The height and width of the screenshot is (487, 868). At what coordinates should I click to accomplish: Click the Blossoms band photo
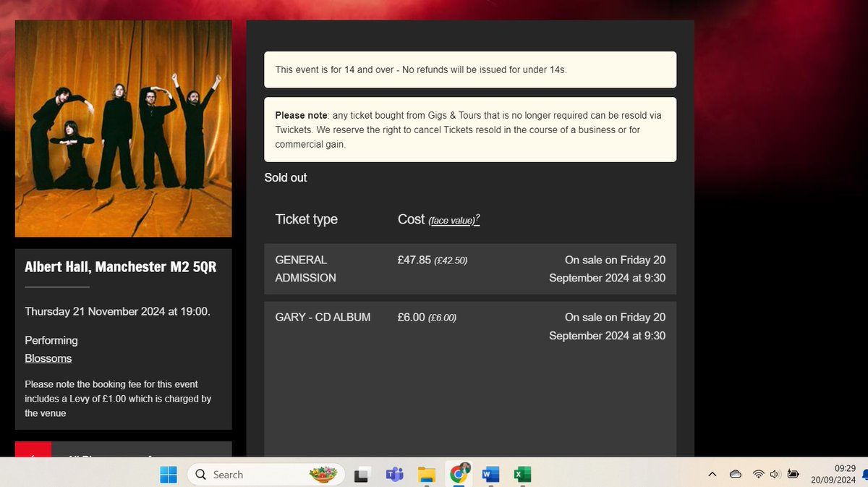[124, 129]
